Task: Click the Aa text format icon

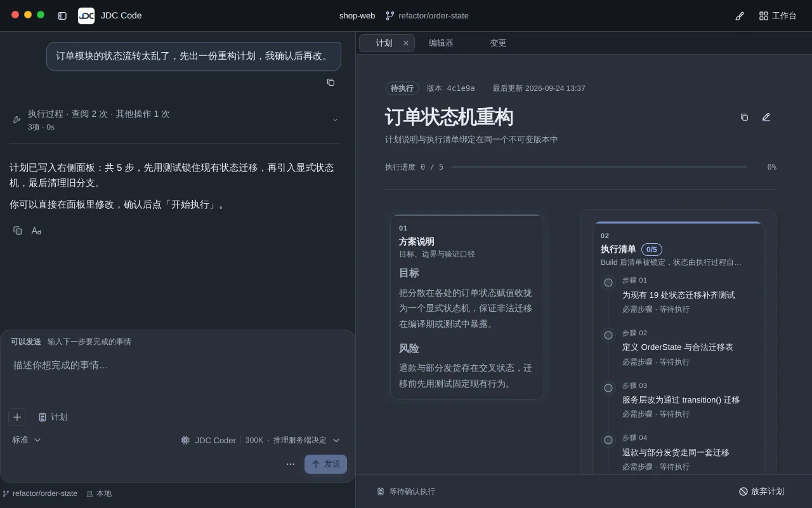Action: [x=36, y=231]
